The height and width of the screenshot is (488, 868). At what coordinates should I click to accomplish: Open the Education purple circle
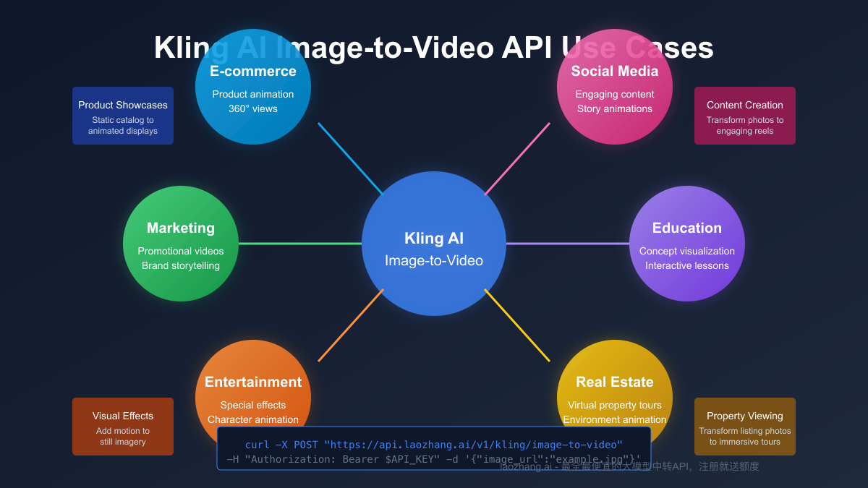click(687, 244)
